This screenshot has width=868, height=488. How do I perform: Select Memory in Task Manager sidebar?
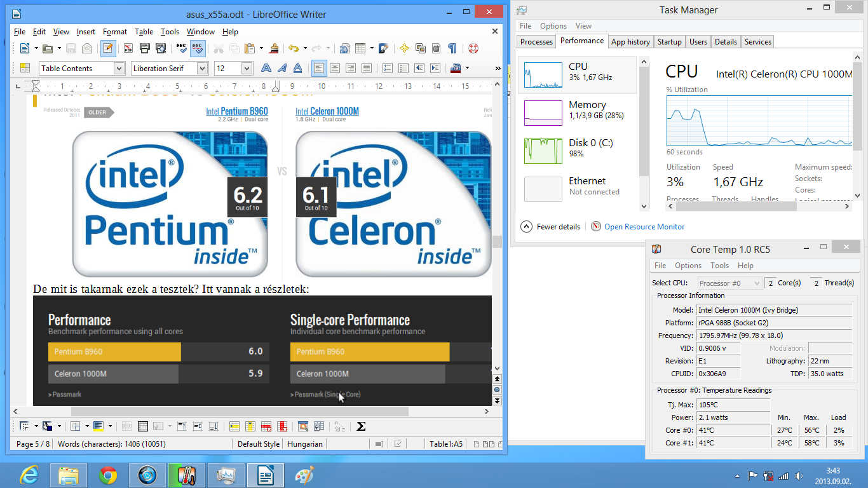578,113
